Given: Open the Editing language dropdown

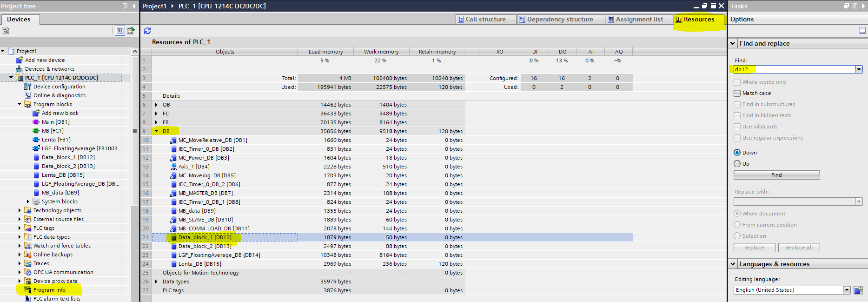Looking at the screenshot, I should (847, 290).
